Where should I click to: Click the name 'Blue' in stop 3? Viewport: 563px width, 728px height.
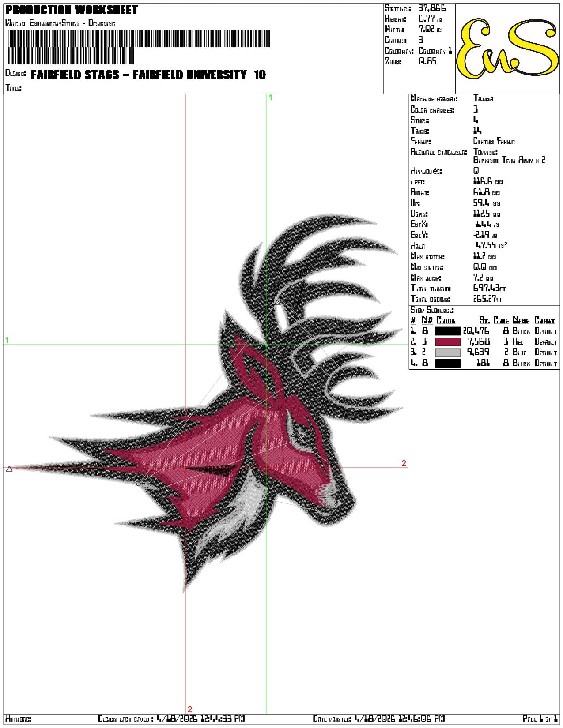point(519,353)
